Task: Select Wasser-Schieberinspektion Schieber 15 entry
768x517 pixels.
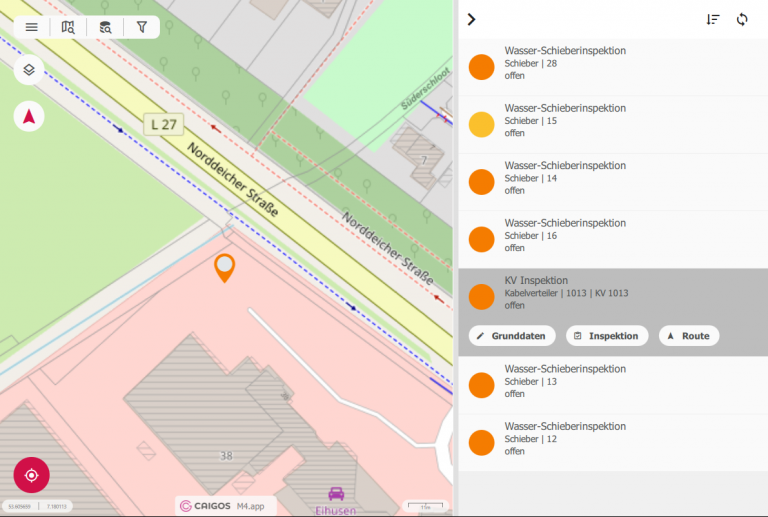Action: coord(613,124)
